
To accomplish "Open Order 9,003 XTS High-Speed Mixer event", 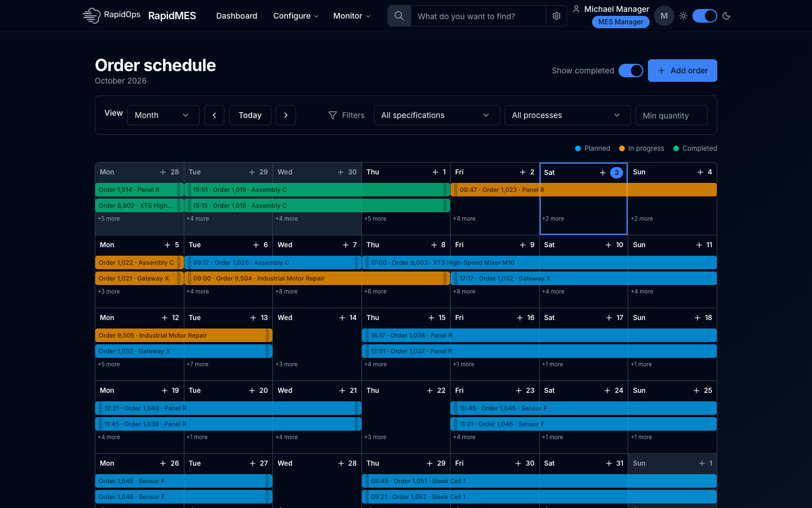I will [539, 262].
